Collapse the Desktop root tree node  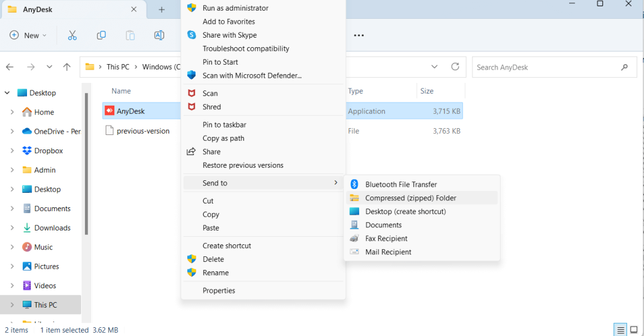coord(7,93)
